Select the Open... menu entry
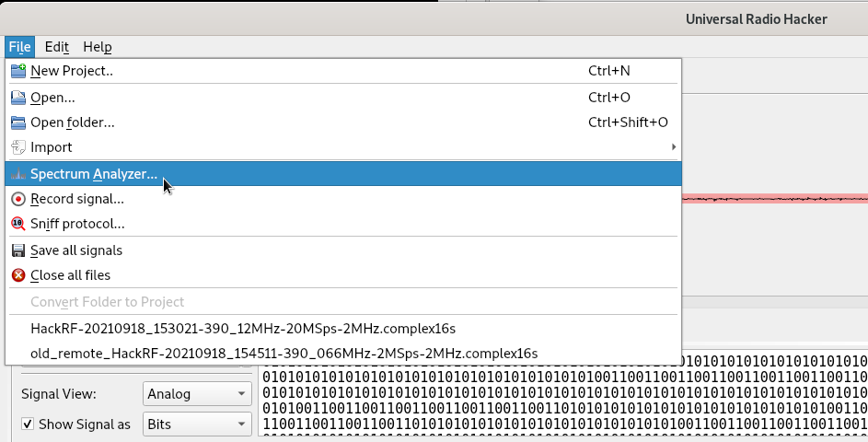This screenshot has width=868, height=442. (x=343, y=98)
